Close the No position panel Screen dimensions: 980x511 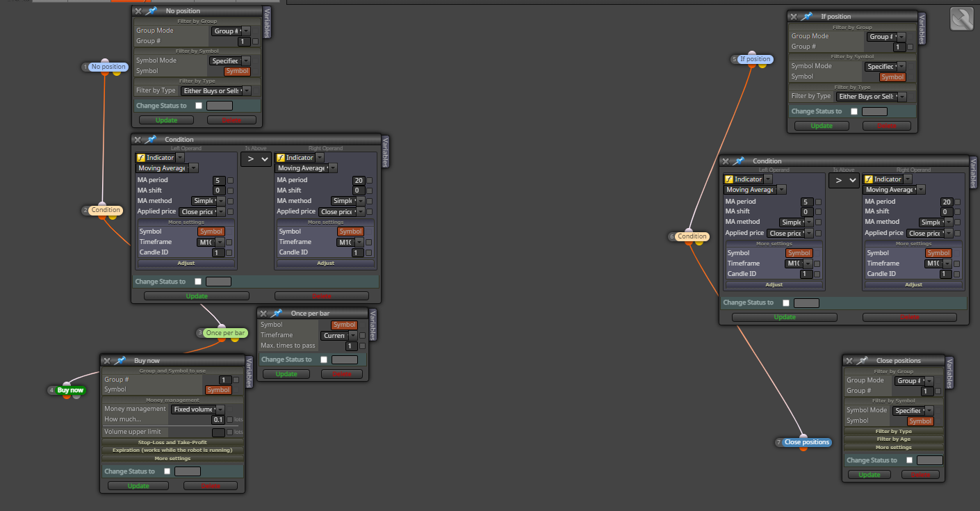coord(138,11)
